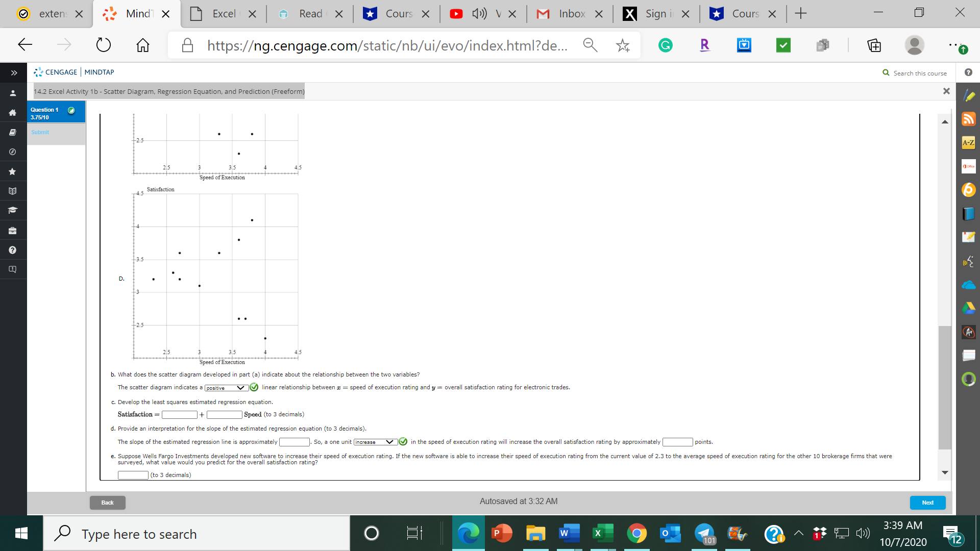
Task: Click the vertical scrollbar thumb
Action: (x=944, y=388)
